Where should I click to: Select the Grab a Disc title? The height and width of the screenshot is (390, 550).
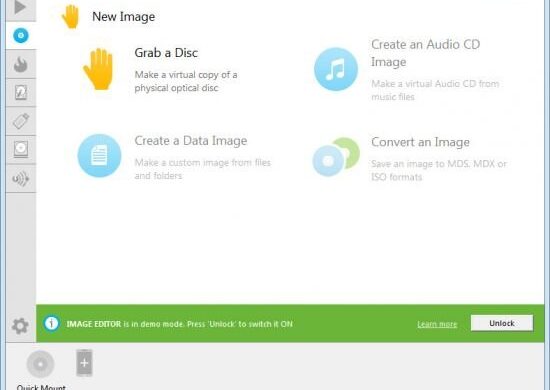pyautogui.click(x=166, y=53)
